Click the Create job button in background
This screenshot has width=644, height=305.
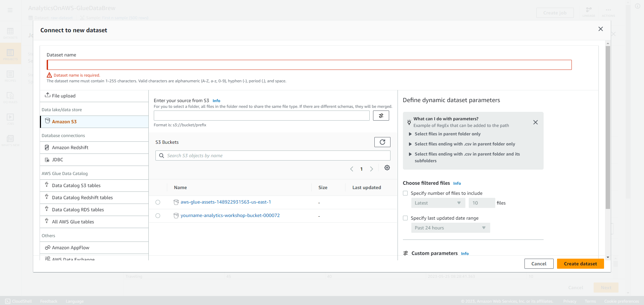pyautogui.click(x=555, y=13)
